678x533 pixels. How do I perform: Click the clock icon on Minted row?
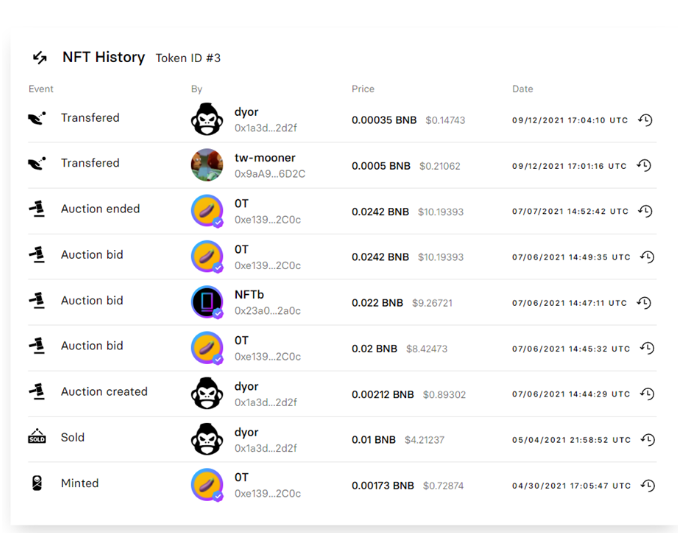coord(647,485)
